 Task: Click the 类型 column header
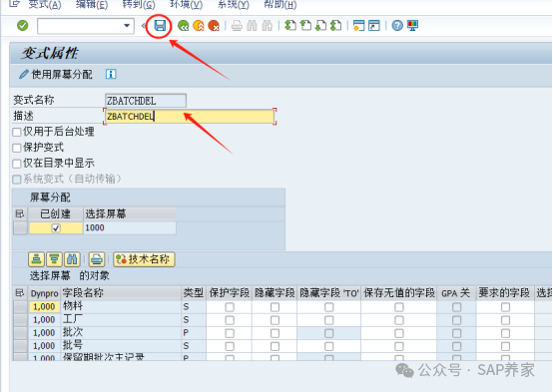click(x=194, y=293)
